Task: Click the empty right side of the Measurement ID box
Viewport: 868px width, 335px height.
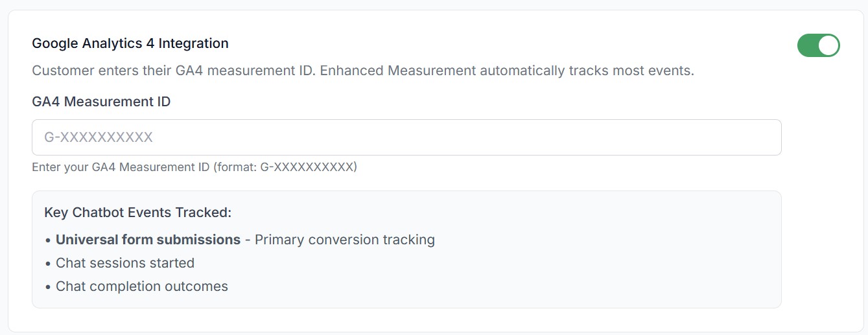Action: [x=648, y=137]
